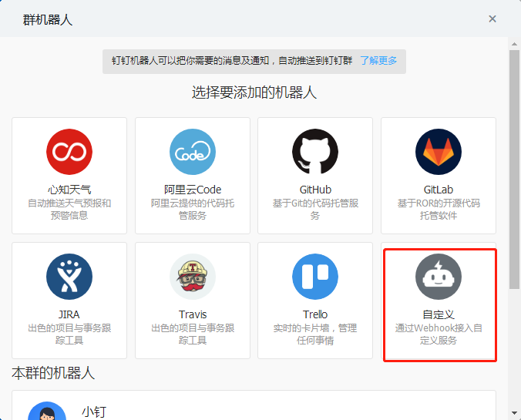Image resolution: width=521 pixels, height=420 pixels.
Task: Click the scrollbar down arrow
Action: click(514, 413)
